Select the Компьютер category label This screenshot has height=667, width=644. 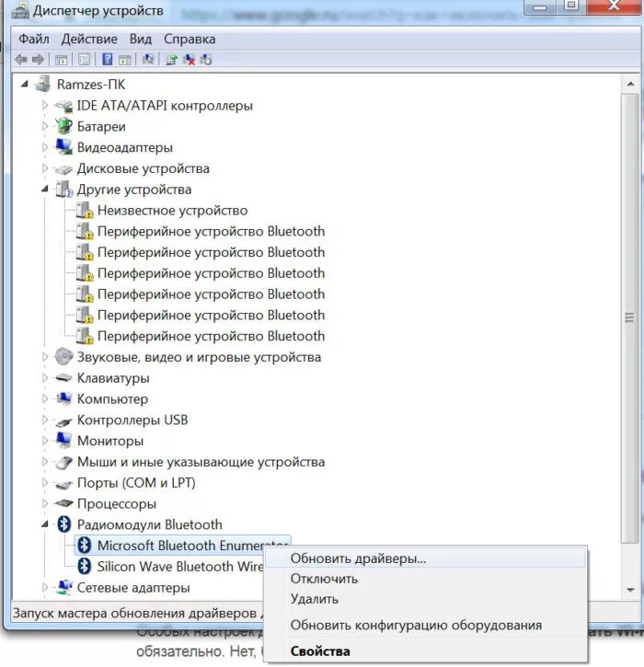[x=112, y=399]
